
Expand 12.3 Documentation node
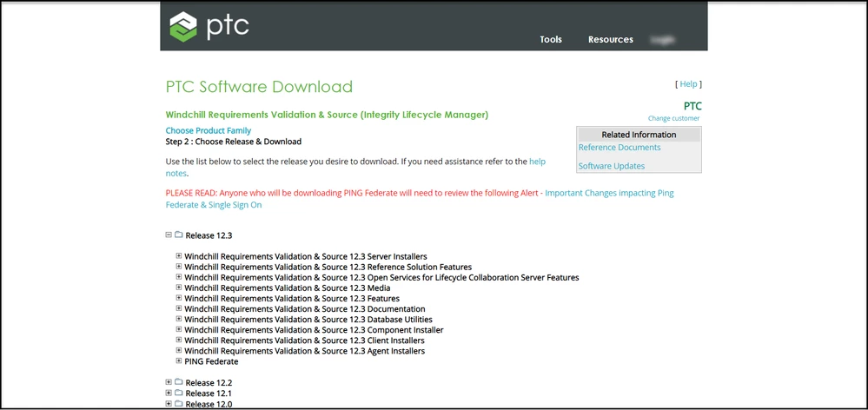click(x=179, y=308)
